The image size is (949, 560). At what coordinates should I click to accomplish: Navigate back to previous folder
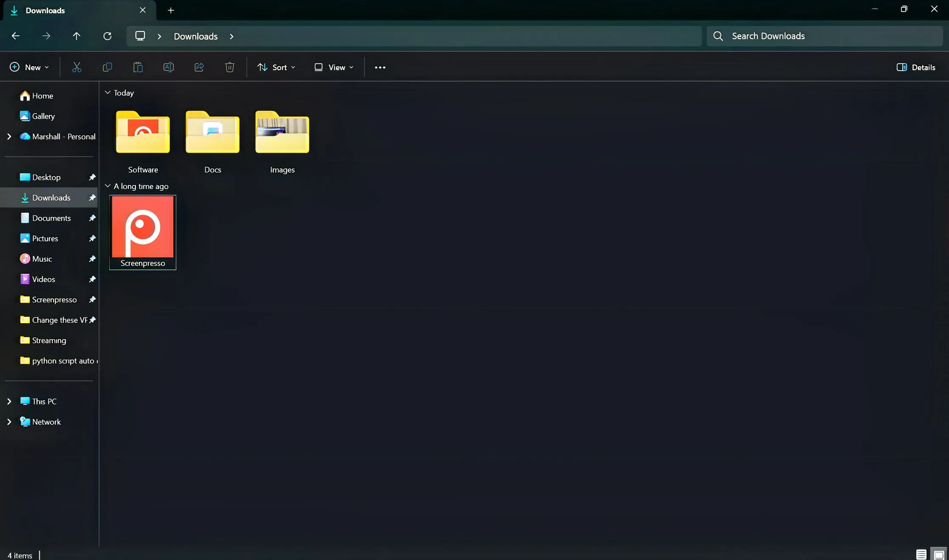click(x=15, y=36)
